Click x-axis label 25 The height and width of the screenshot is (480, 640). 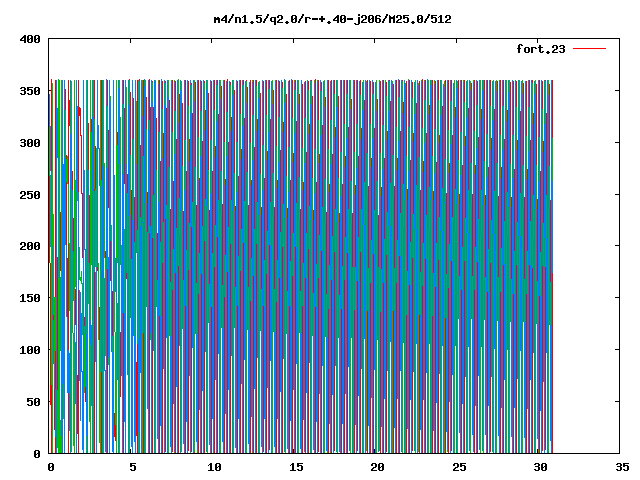459,467
